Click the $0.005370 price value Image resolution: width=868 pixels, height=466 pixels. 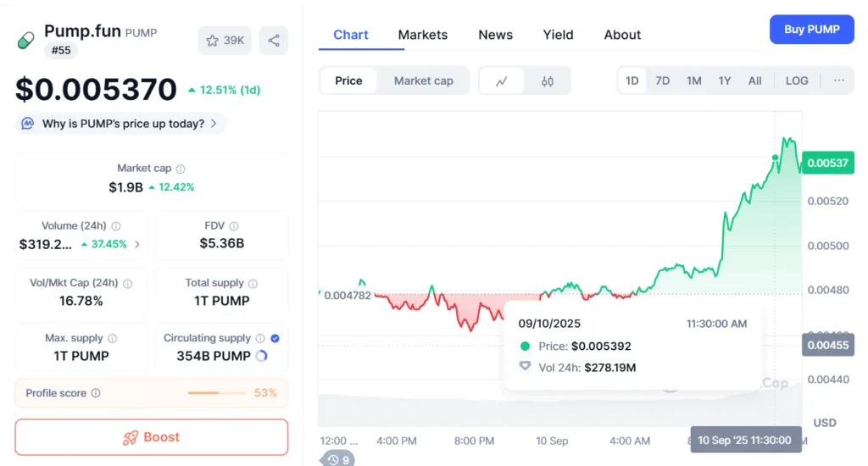96,89
